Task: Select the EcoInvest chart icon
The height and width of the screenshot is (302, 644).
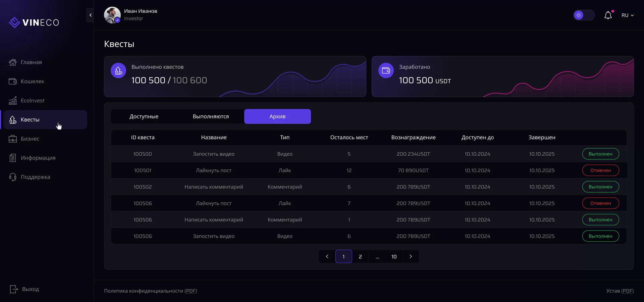Action: click(13, 101)
